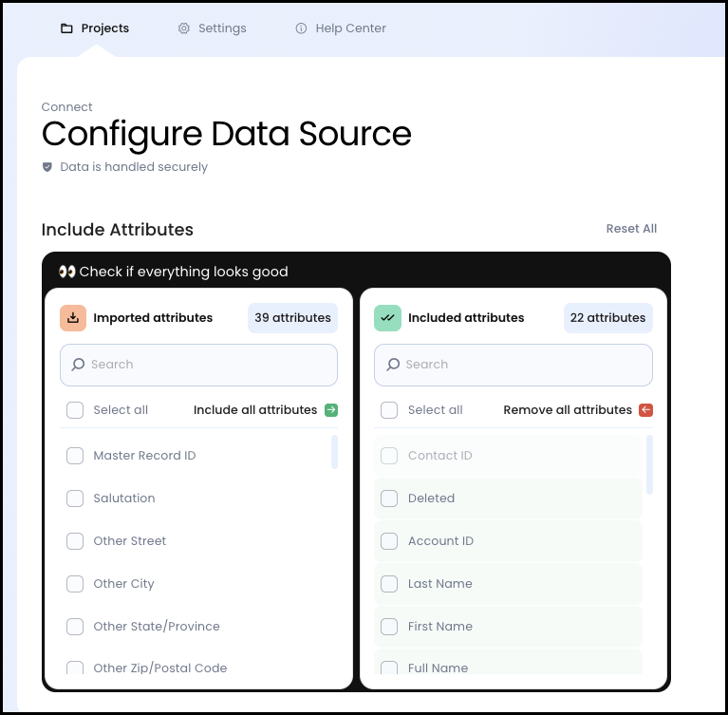Check Select all under Included attributes
The image size is (728, 715).
click(389, 410)
